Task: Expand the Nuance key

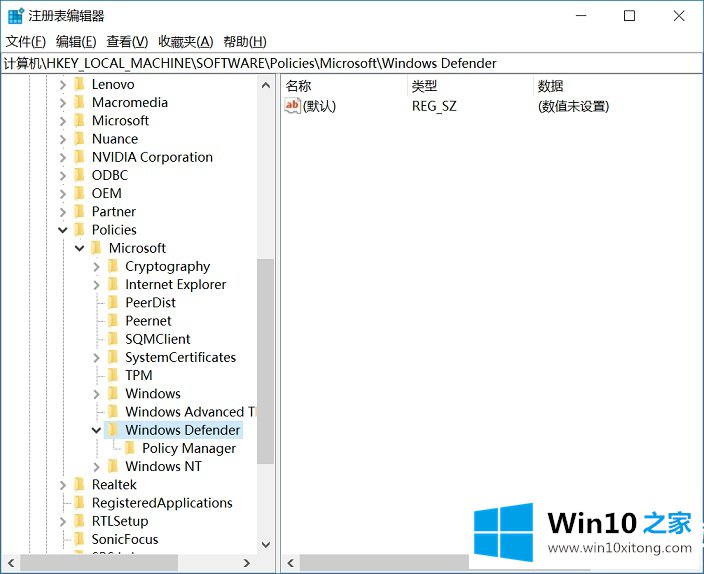Action: pyautogui.click(x=63, y=139)
